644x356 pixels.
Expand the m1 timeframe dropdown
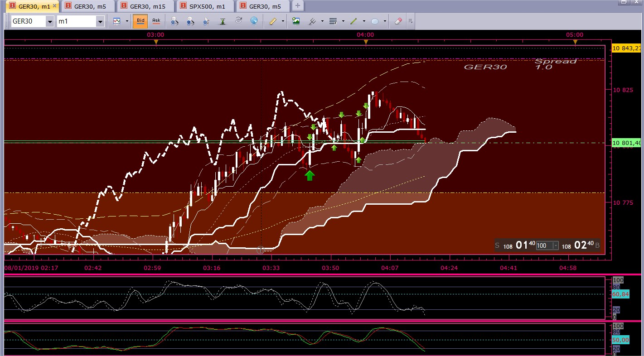click(100, 21)
